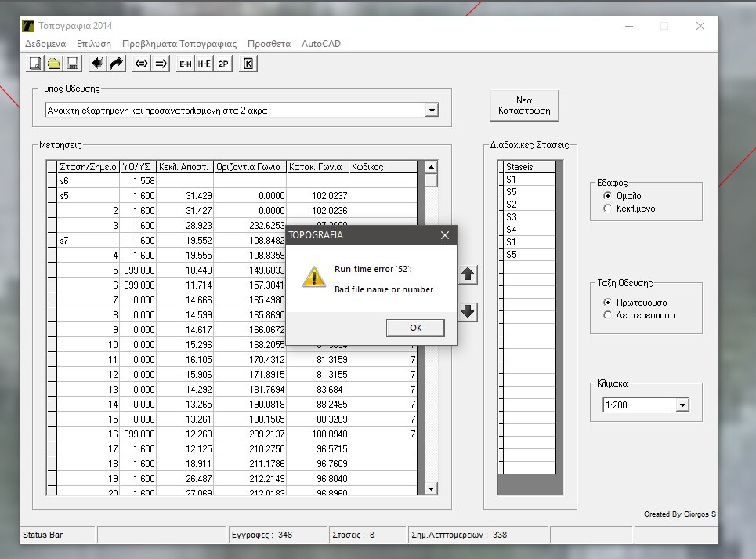This screenshot has height=559, width=756.
Task: Click the Κωδικος column header
Action: [383, 167]
